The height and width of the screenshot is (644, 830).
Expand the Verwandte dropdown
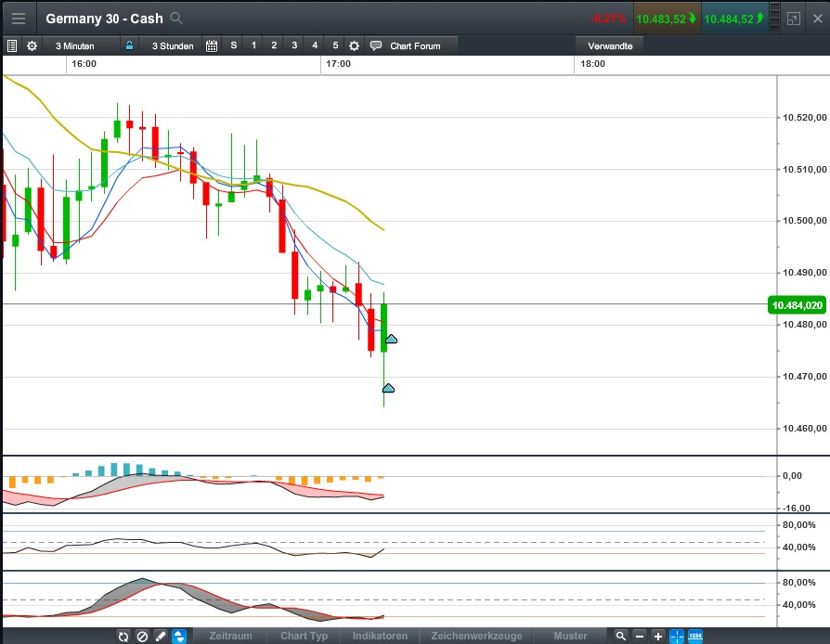(x=609, y=45)
